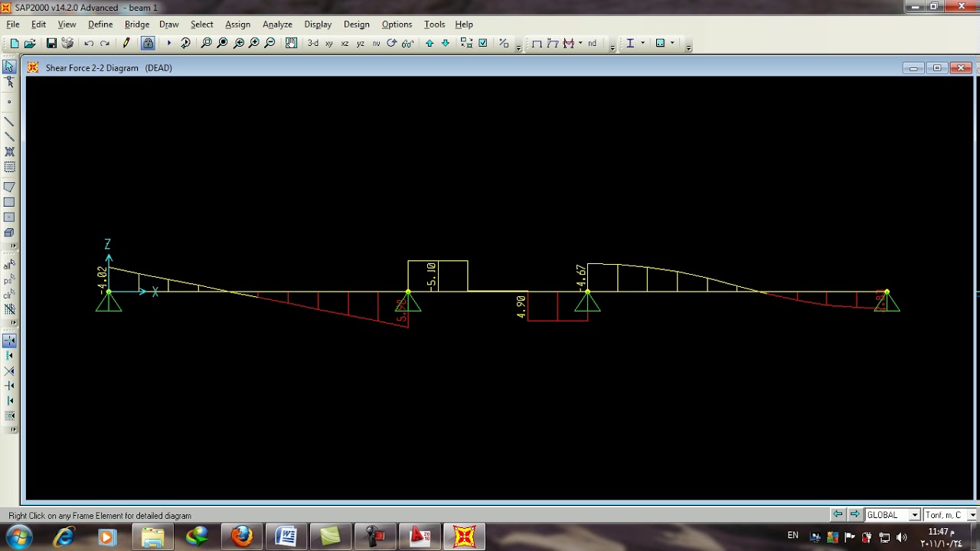This screenshot has height=551, width=980.
Task: Select the Draw Rectangular Area tool
Action: coord(9,202)
